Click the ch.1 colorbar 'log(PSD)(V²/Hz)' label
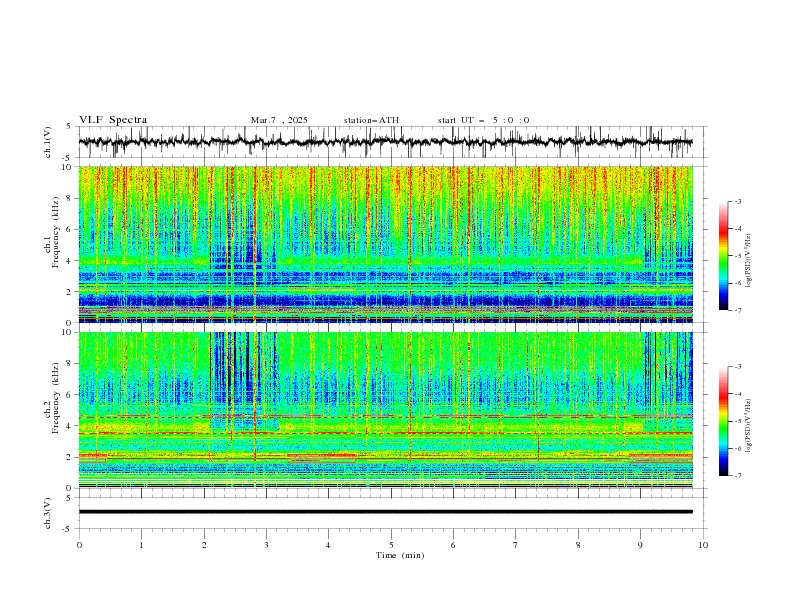 click(749, 261)
